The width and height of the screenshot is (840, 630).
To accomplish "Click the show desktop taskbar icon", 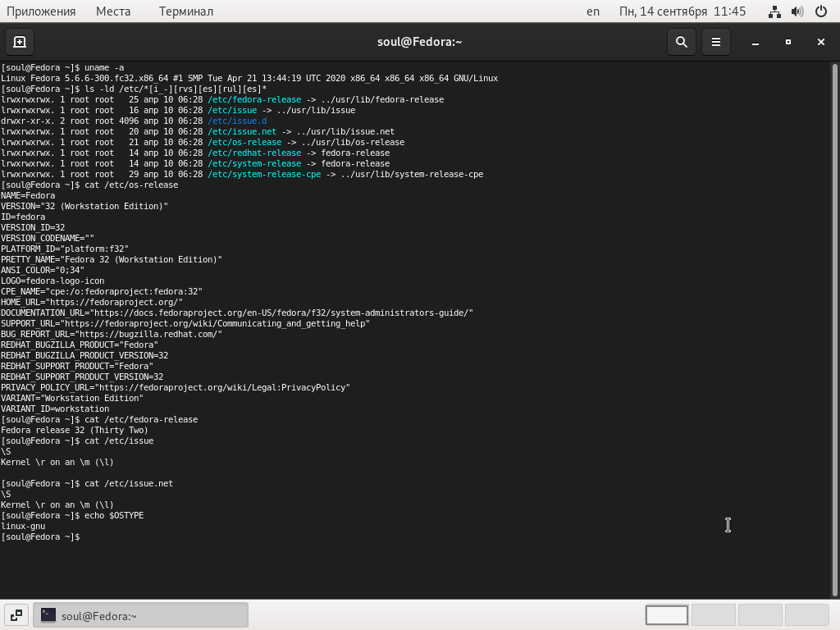I will tap(16, 615).
